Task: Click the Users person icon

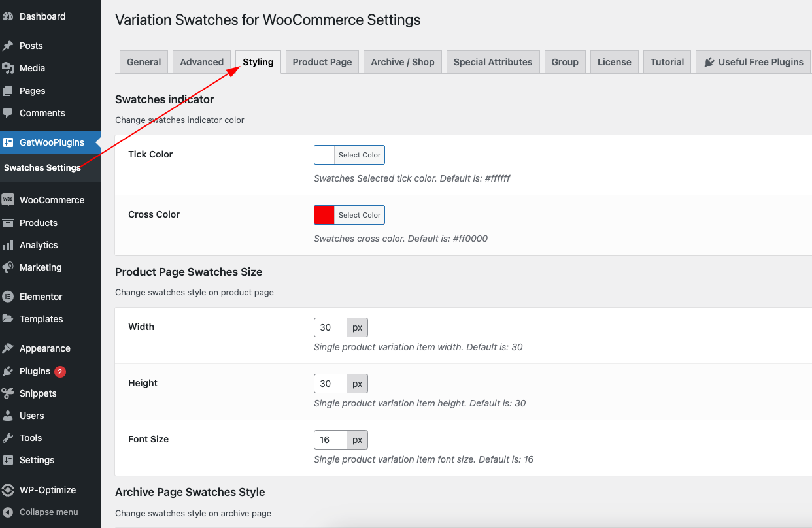Action: 8,416
